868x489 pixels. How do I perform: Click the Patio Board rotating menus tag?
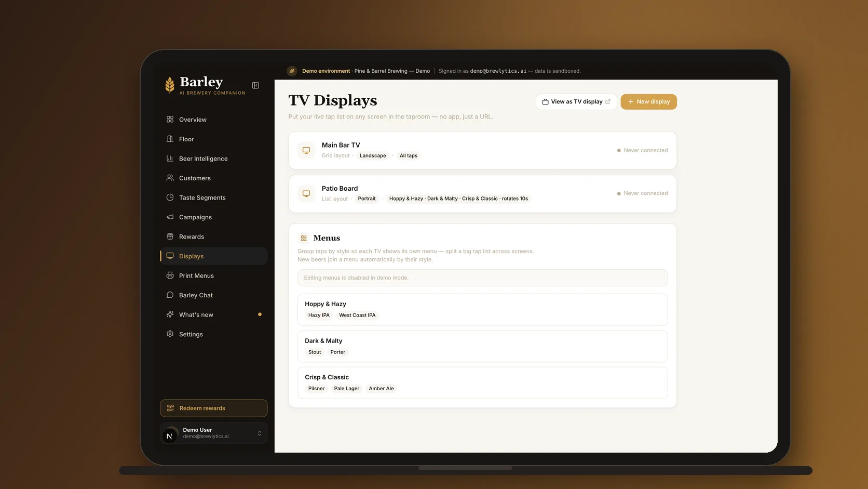pos(458,199)
